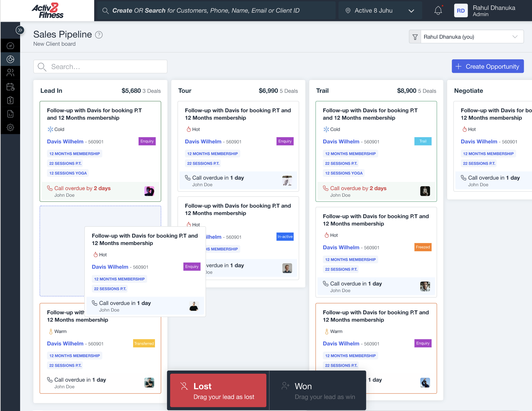This screenshot has width=532, height=411.
Task: Open the Active 8 Juhu location dropdown
Action: pos(379,11)
